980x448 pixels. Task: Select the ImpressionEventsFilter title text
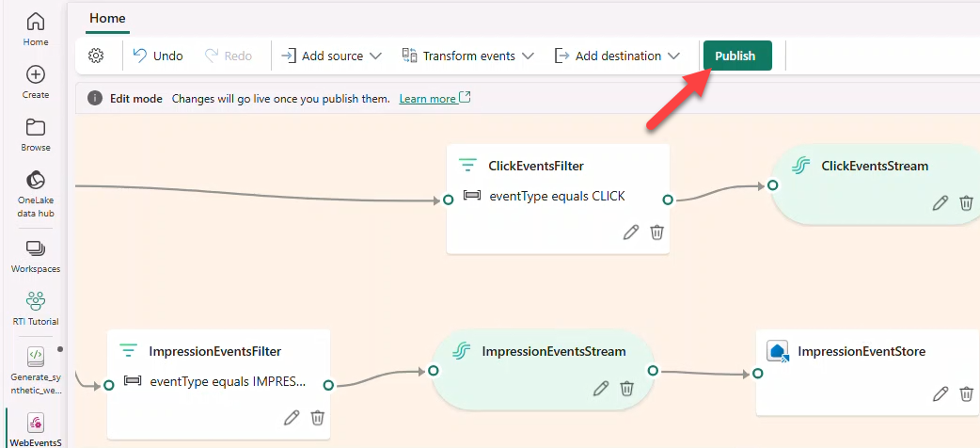tap(215, 351)
